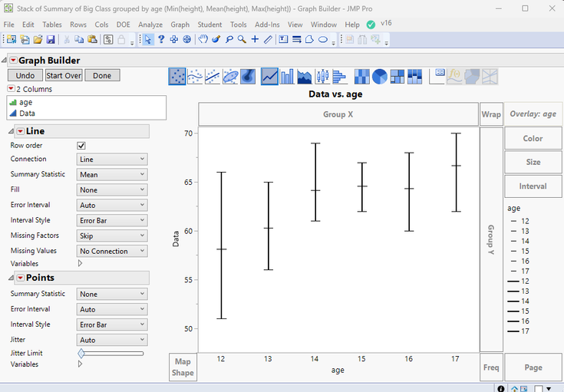This screenshot has height=392, width=564.
Task: Click the Copy icon in toolbar
Action: pyautogui.click(x=79, y=39)
